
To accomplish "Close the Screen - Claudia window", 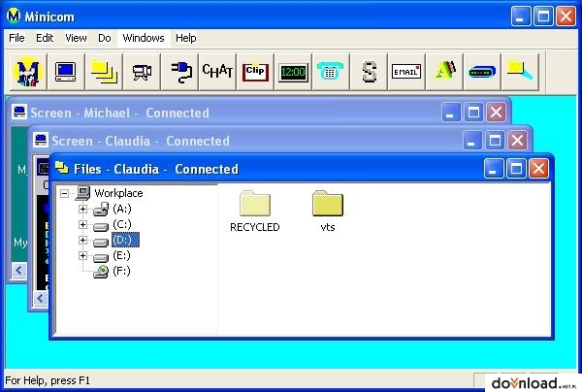I will click(517, 141).
